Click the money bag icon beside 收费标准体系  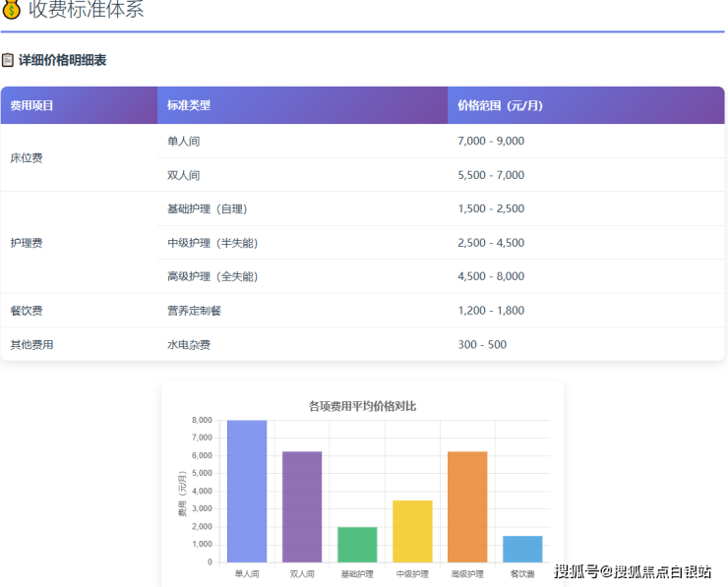[x=12, y=11]
